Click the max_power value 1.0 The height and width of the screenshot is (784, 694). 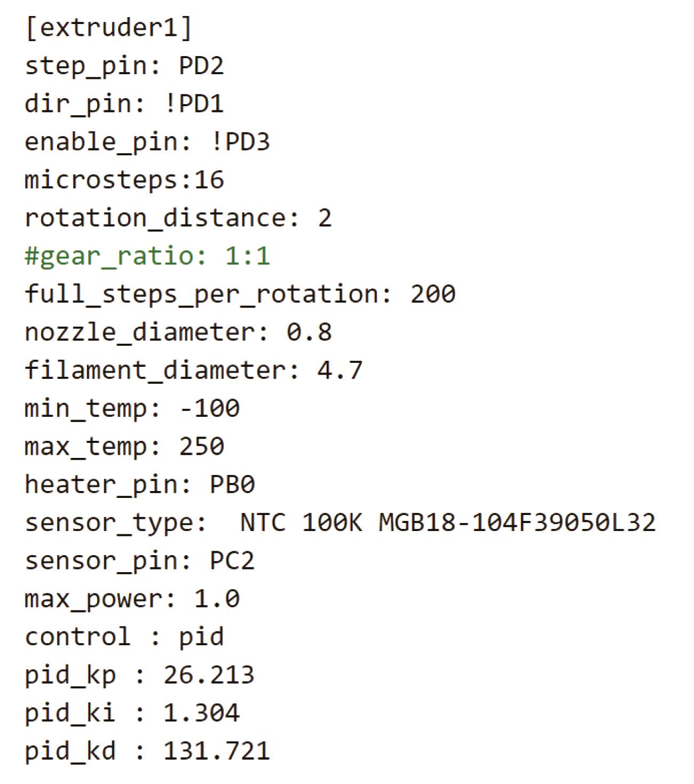[217, 599]
